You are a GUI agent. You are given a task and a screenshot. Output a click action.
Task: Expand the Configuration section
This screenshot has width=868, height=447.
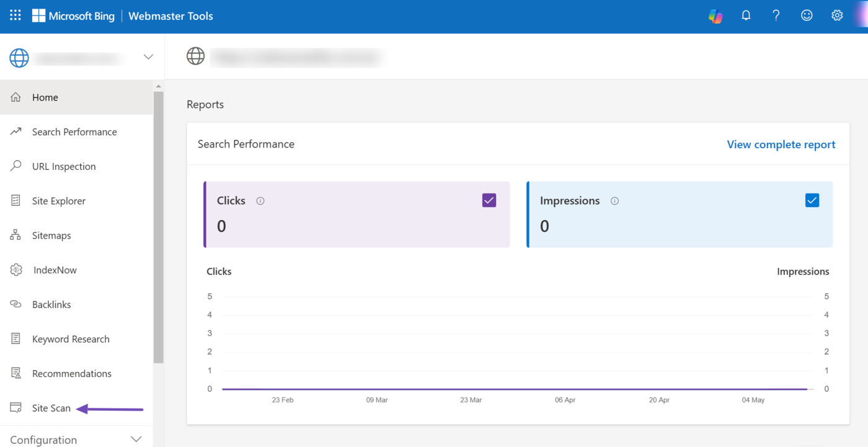(136, 440)
